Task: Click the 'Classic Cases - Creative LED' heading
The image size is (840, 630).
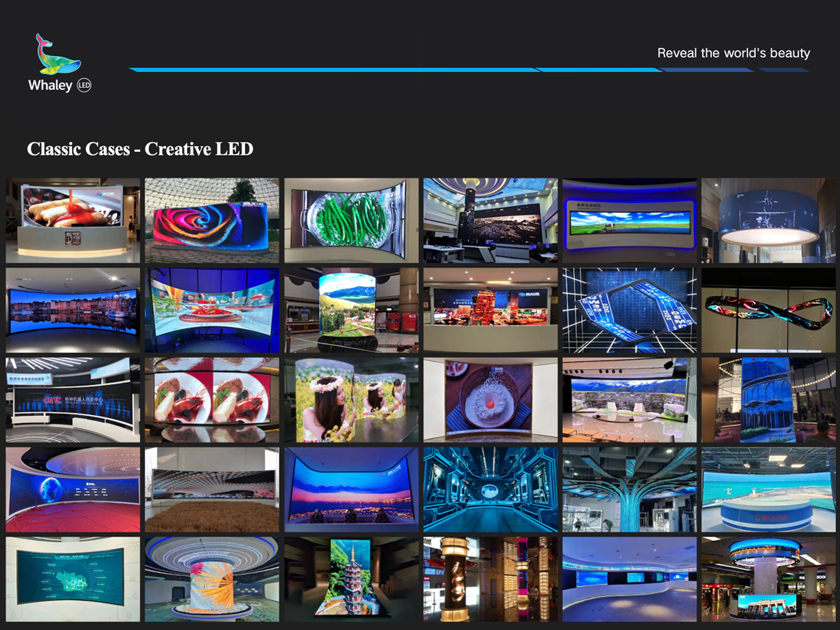Action: click(140, 149)
